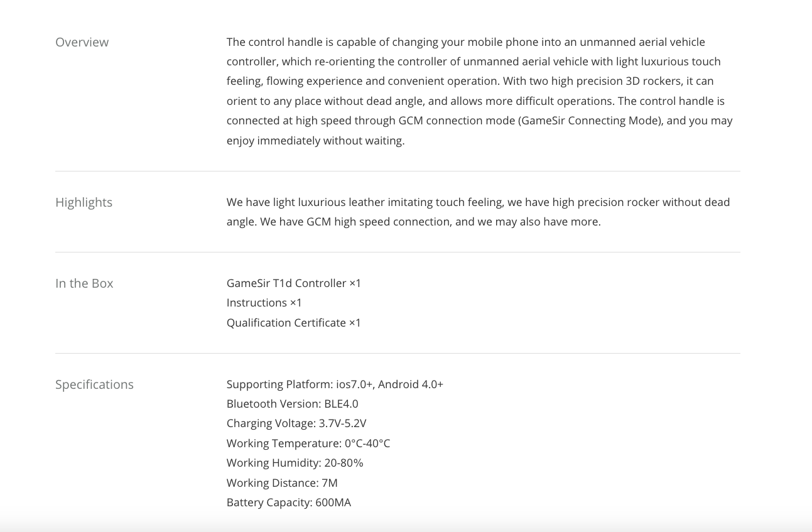Click the Specifications section heading
This screenshot has height=532, width=812.
94,384
